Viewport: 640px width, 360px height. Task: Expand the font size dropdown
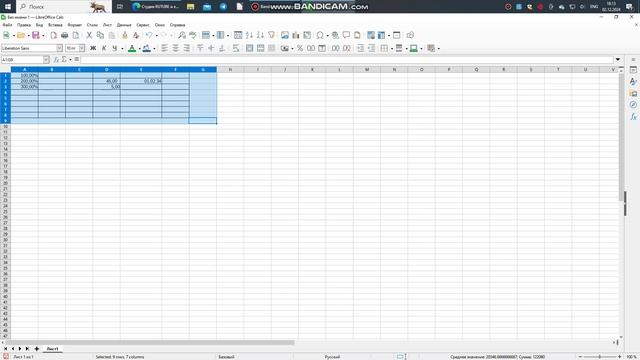tap(82, 48)
